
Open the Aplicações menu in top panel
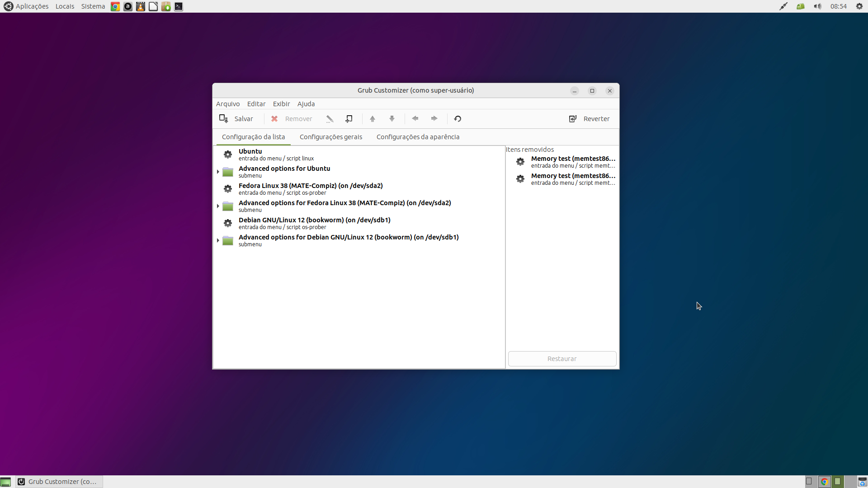click(x=26, y=6)
